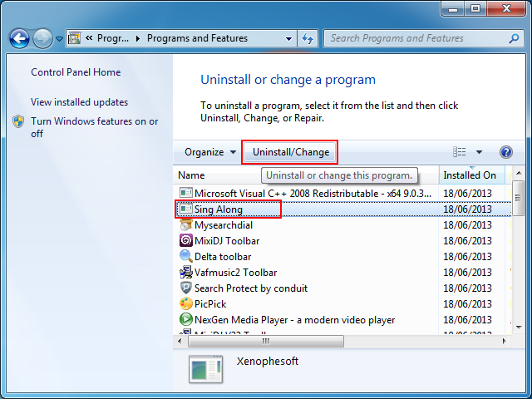Select the Delta toolbar entry

click(x=342, y=257)
